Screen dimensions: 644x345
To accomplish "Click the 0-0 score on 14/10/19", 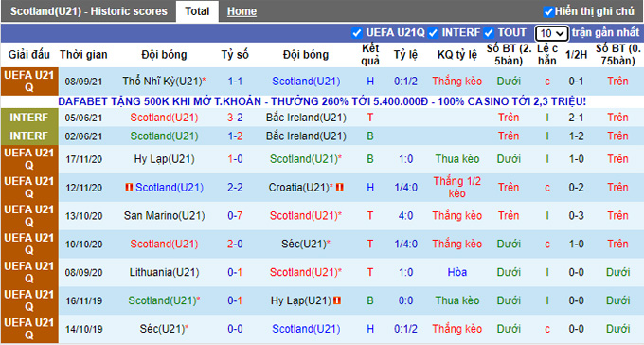I will pyautogui.click(x=235, y=330).
